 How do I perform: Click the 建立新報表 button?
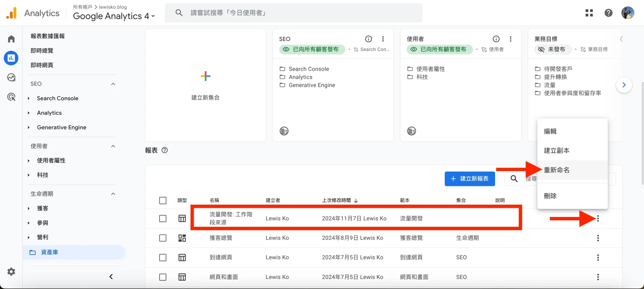click(x=469, y=178)
